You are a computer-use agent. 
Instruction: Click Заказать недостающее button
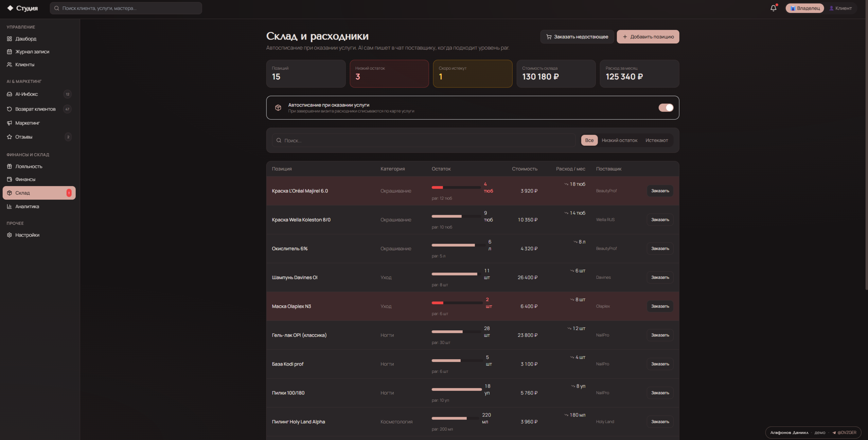click(x=577, y=37)
